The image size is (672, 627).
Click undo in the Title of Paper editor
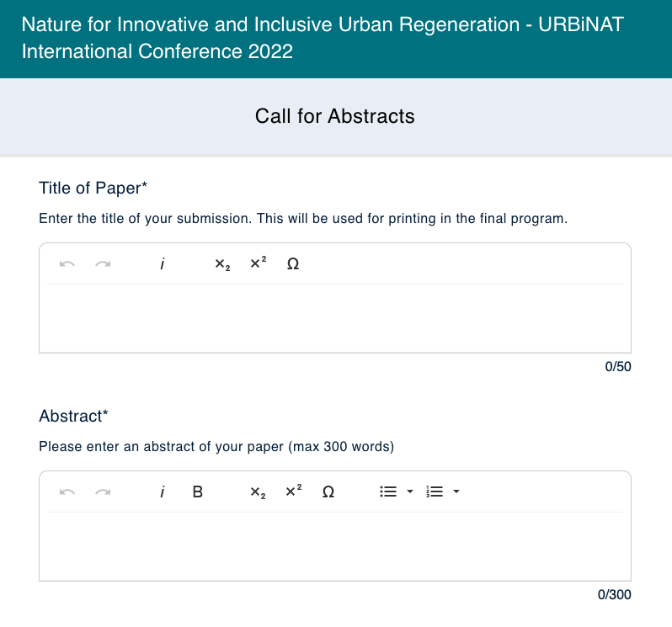click(x=67, y=263)
